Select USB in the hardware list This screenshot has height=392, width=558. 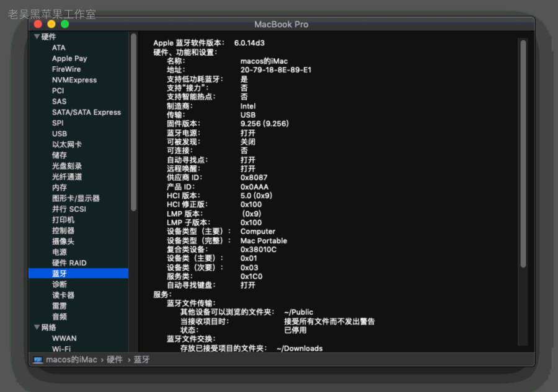click(59, 134)
